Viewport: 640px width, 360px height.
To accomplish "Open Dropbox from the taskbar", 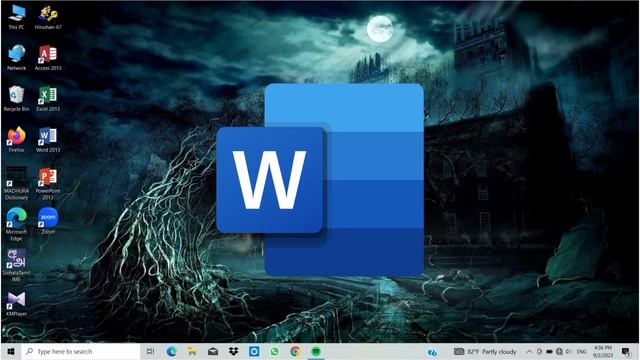I will (233, 351).
